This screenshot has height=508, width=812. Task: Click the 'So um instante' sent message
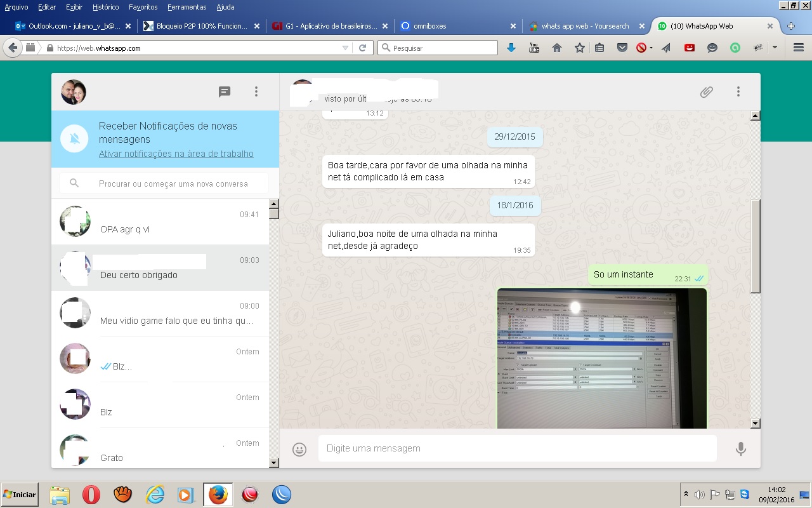pyautogui.click(x=648, y=275)
